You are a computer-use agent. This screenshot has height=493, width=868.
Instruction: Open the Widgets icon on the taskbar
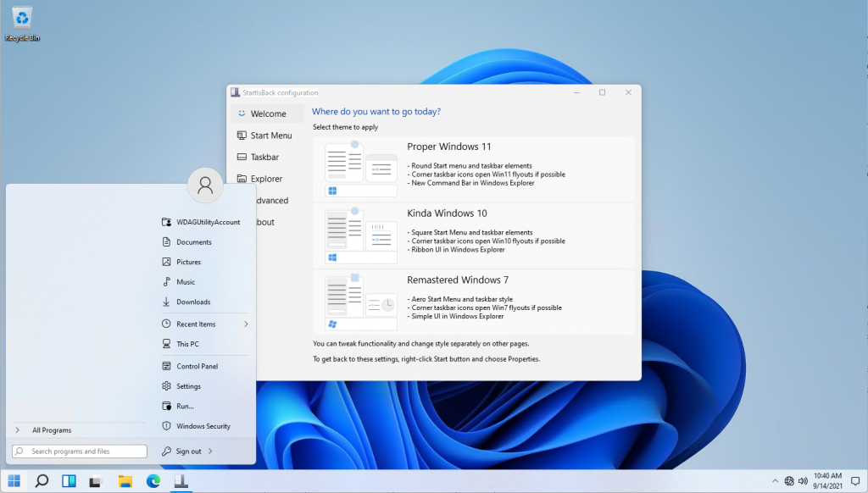70,481
